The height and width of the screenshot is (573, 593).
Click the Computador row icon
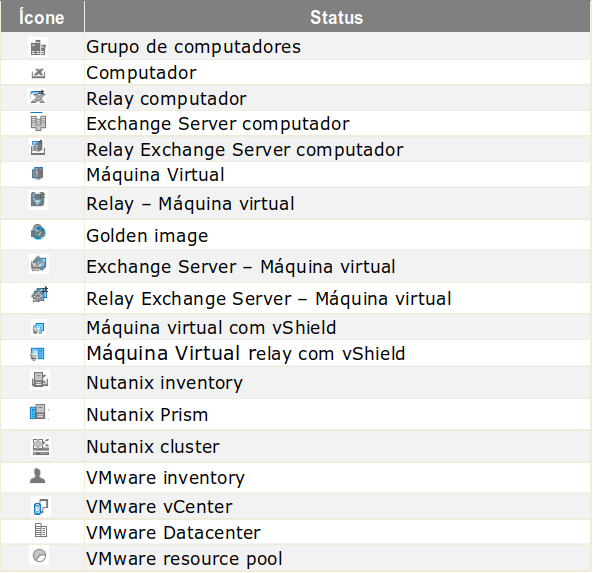(38, 73)
